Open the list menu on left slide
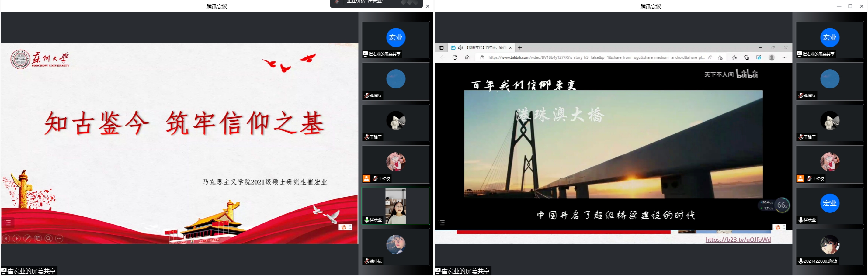This screenshot has height=276, width=868. point(8,223)
